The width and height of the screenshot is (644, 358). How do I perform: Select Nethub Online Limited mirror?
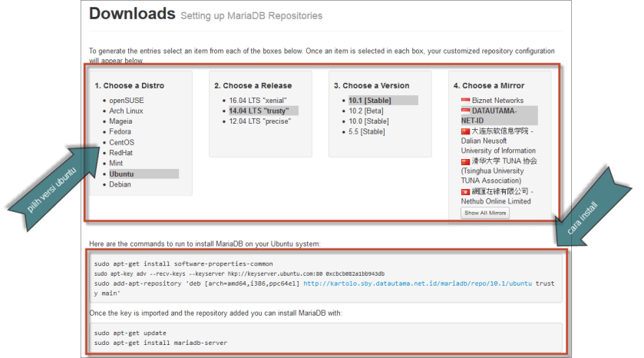click(x=497, y=197)
